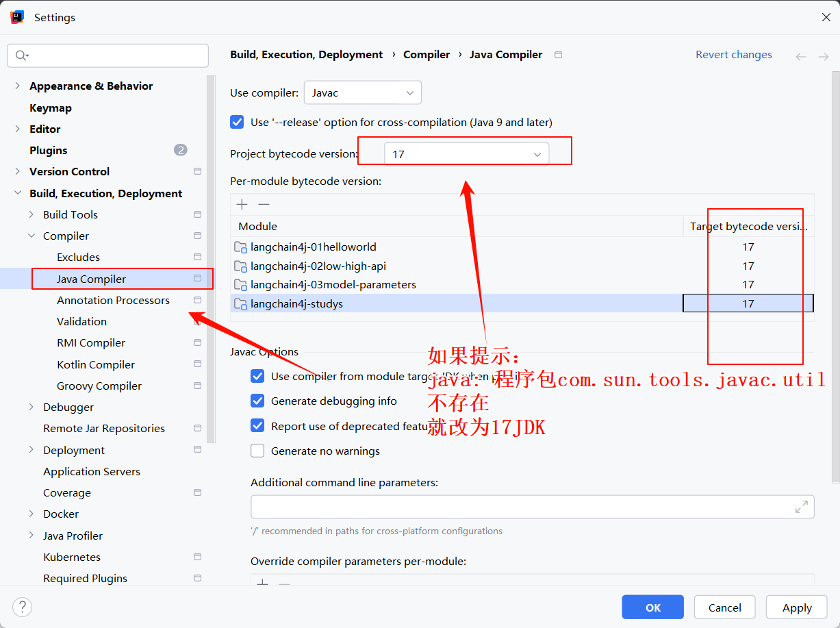Disable the '--release' cross-compilation option

coord(238,122)
